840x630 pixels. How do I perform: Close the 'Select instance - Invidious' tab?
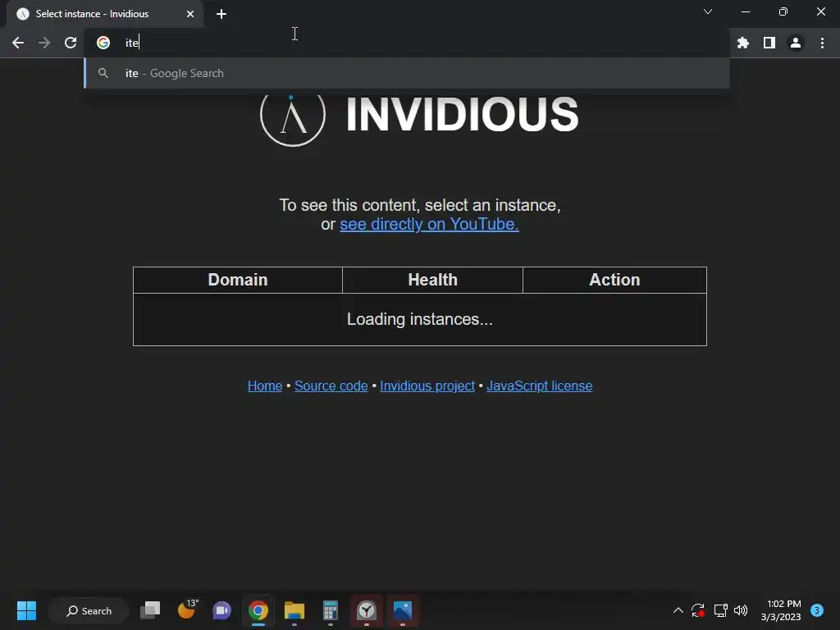point(190,14)
